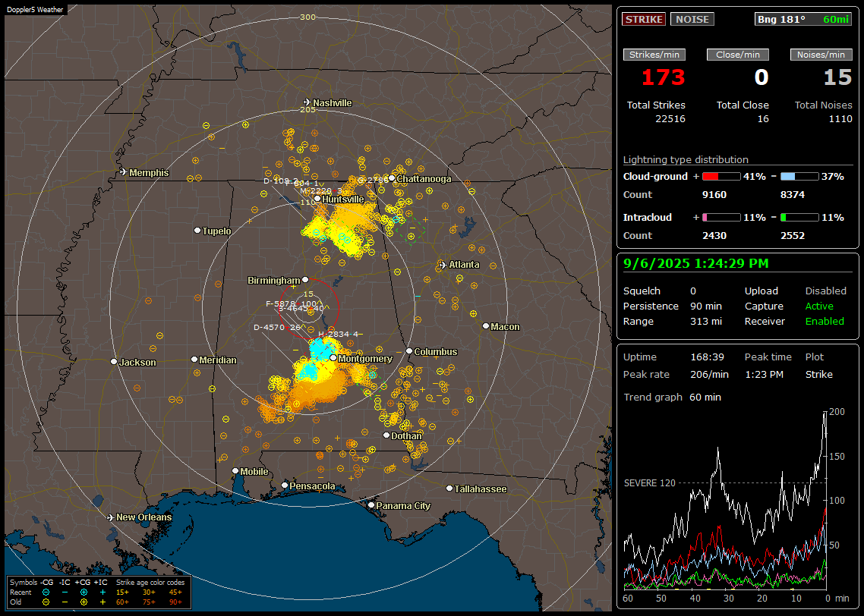Click the Receiver status Enabled
The height and width of the screenshot is (616, 864).
825,322
